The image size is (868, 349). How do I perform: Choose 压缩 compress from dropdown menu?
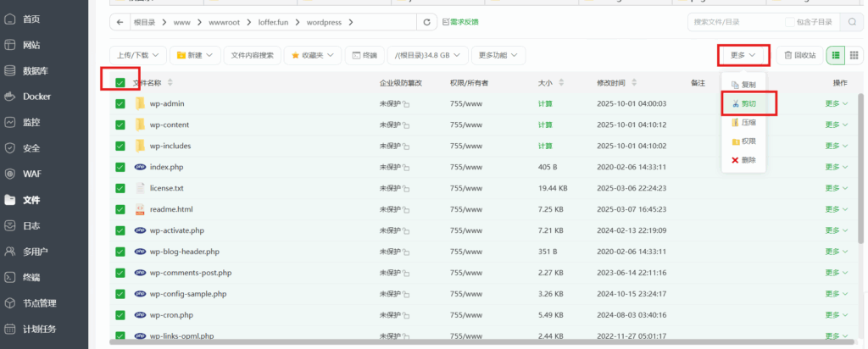pos(743,122)
